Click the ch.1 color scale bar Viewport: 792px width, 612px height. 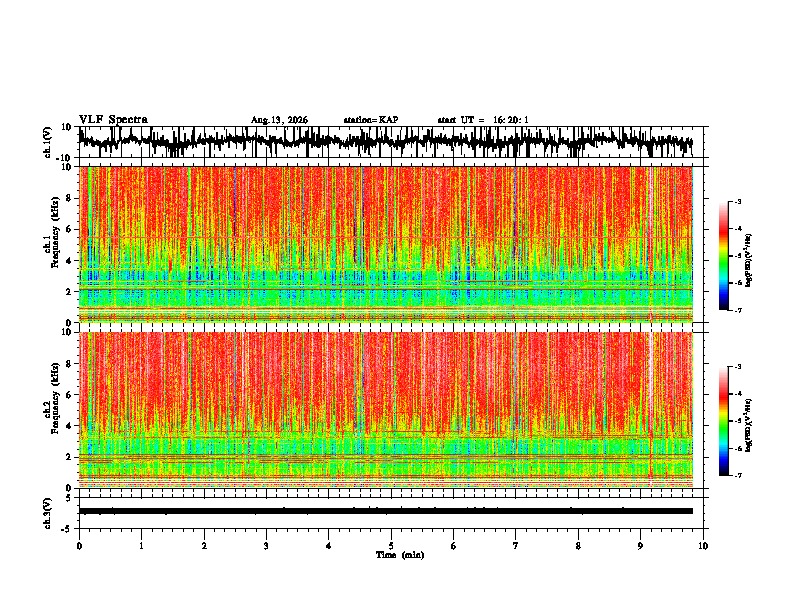click(723, 256)
